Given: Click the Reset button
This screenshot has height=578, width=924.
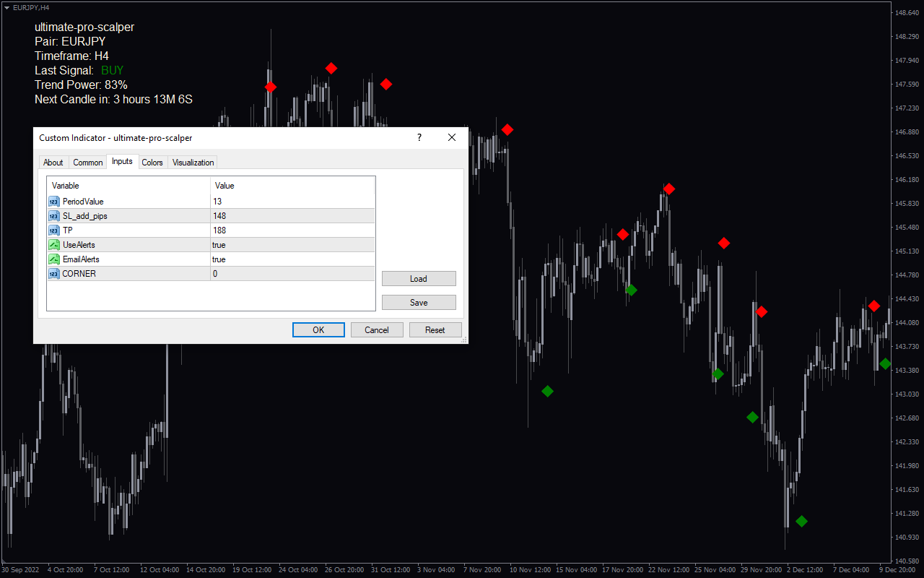Looking at the screenshot, I should pyautogui.click(x=435, y=329).
